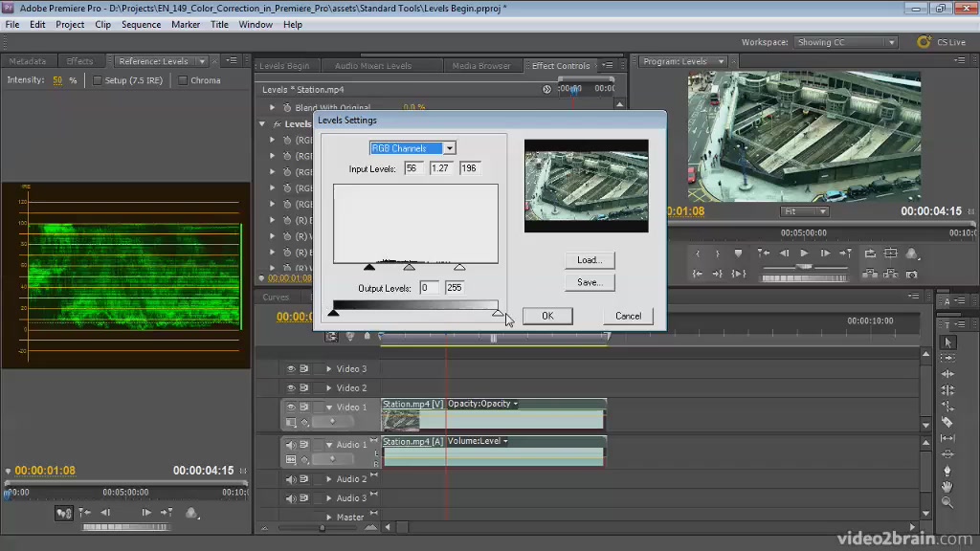Mute Audio 3 track speaker toggle

coord(291,498)
